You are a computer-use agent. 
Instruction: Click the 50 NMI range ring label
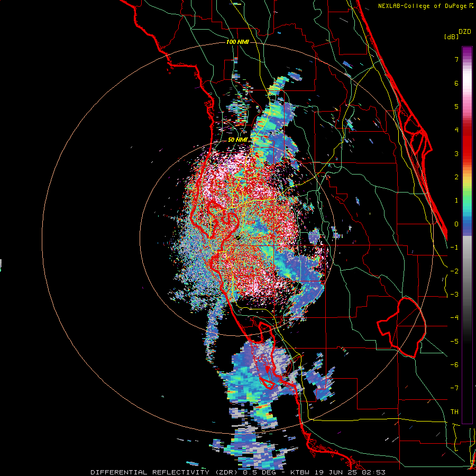[237, 140]
